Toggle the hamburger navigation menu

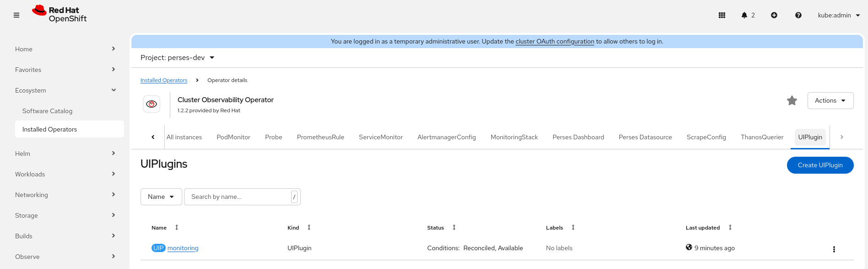click(x=16, y=15)
